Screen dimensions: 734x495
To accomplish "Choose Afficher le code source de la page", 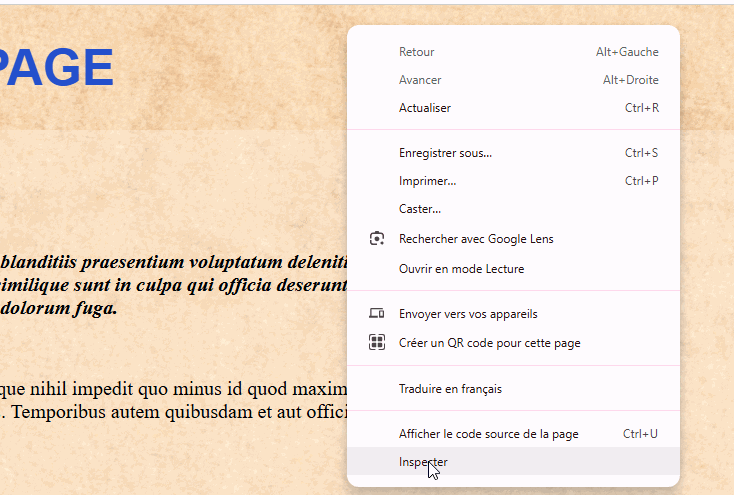I will (x=488, y=434).
